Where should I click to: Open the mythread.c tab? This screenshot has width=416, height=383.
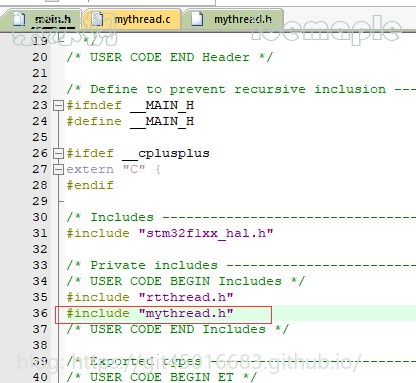click(131, 19)
